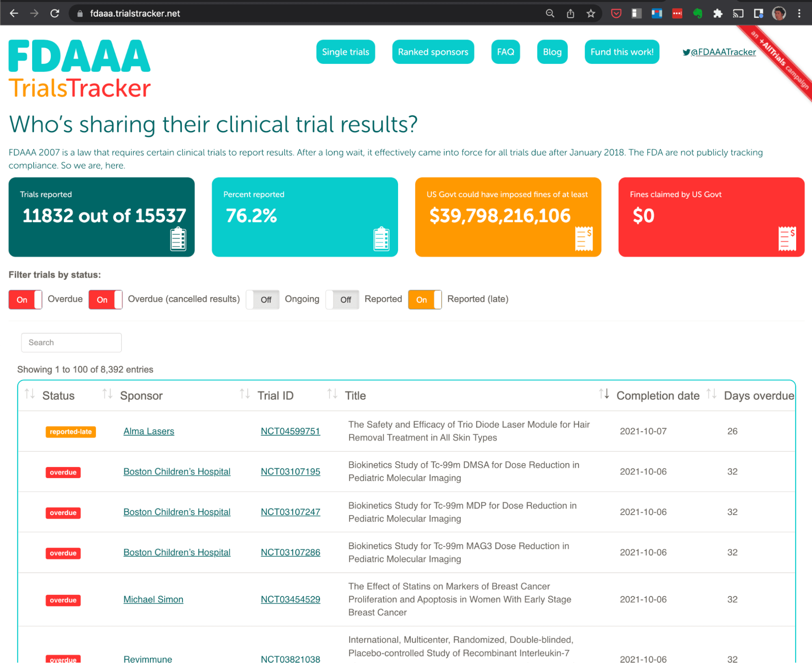Sort the table by Days overdue
The width and height of the screenshot is (812, 663).
point(758,396)
